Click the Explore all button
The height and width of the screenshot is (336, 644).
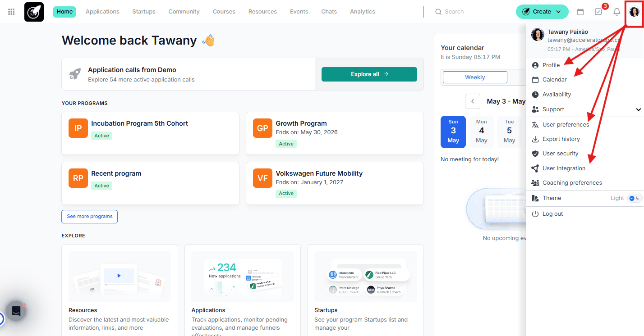(369, 74)
